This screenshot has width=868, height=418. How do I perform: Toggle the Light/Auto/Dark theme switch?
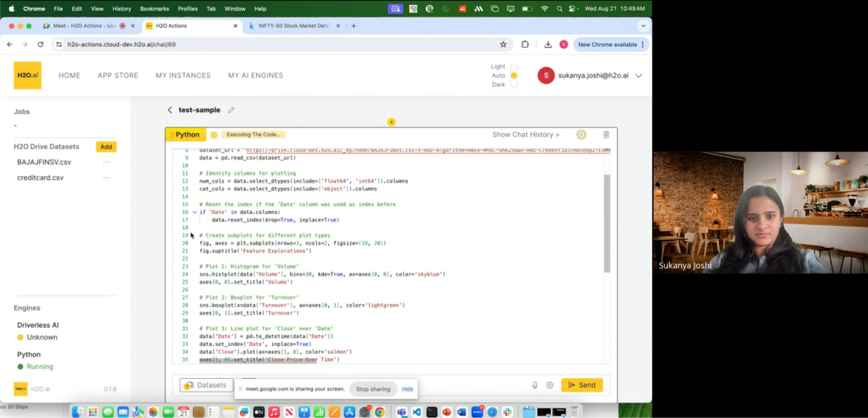coord(514,76)
